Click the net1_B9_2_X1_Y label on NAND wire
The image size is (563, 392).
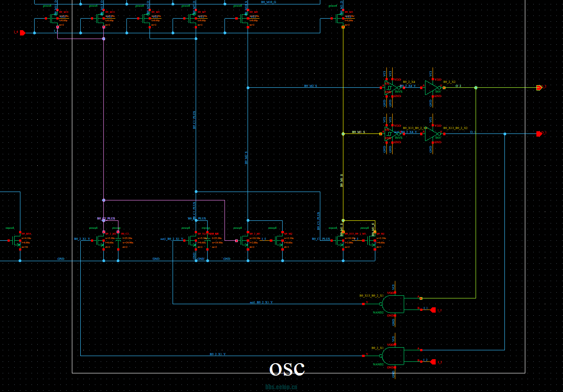(261, 302)
